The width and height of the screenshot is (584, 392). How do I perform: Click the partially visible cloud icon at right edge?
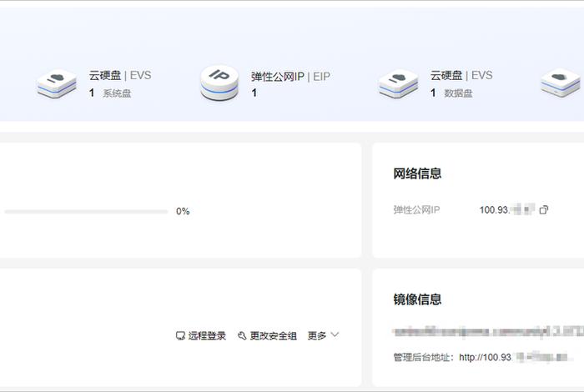[x=561, y=83]
